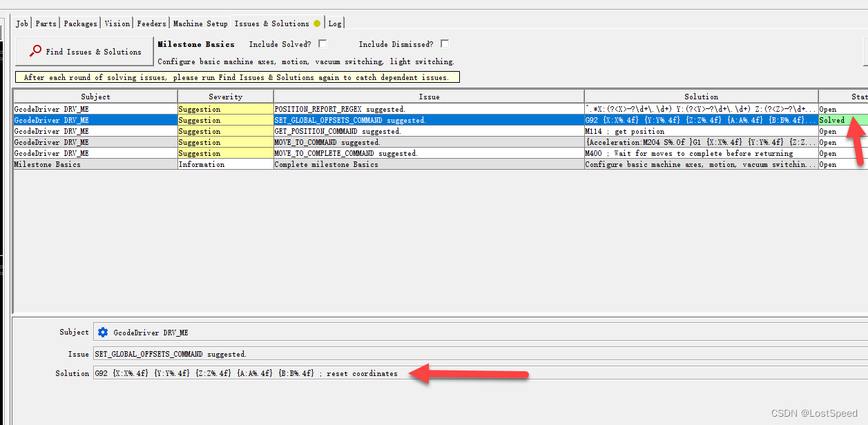Click the Severity column header
The height and width of the screenshot is (425, 868).
tap(225, 96)
